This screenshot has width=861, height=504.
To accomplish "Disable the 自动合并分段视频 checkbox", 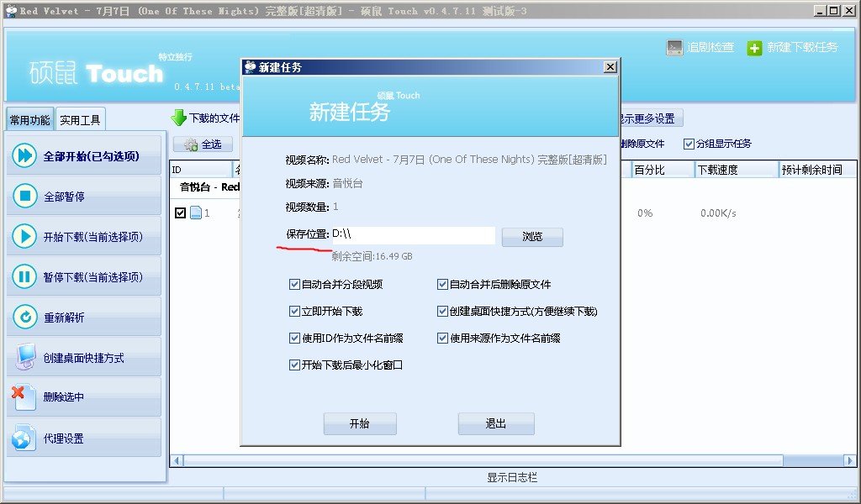I will (293, 284).
